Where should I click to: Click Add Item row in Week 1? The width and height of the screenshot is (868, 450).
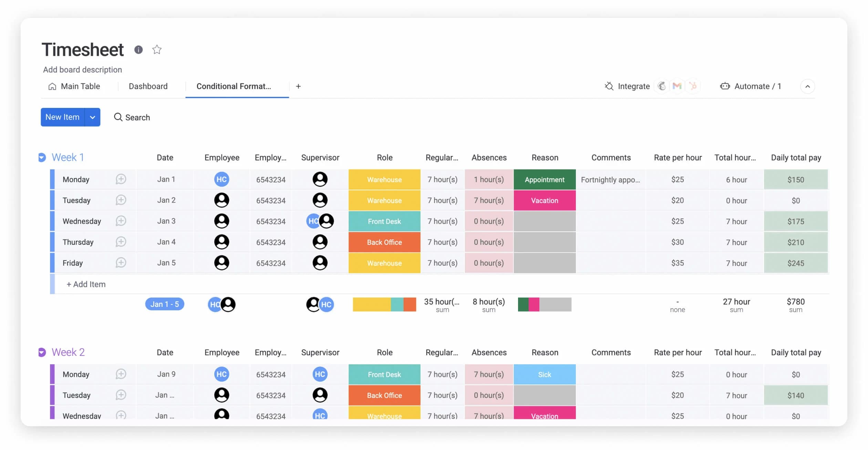86,284
